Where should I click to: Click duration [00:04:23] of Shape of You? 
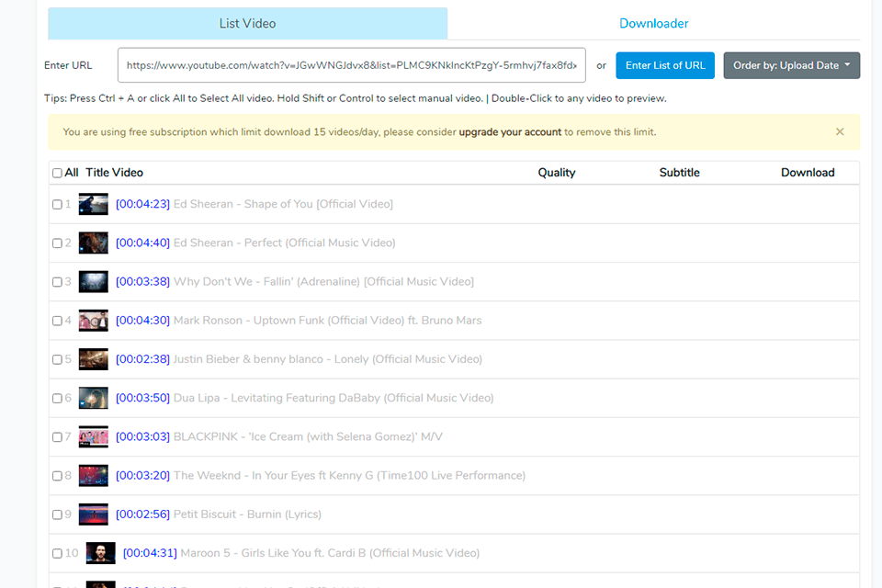click(143, 204)
